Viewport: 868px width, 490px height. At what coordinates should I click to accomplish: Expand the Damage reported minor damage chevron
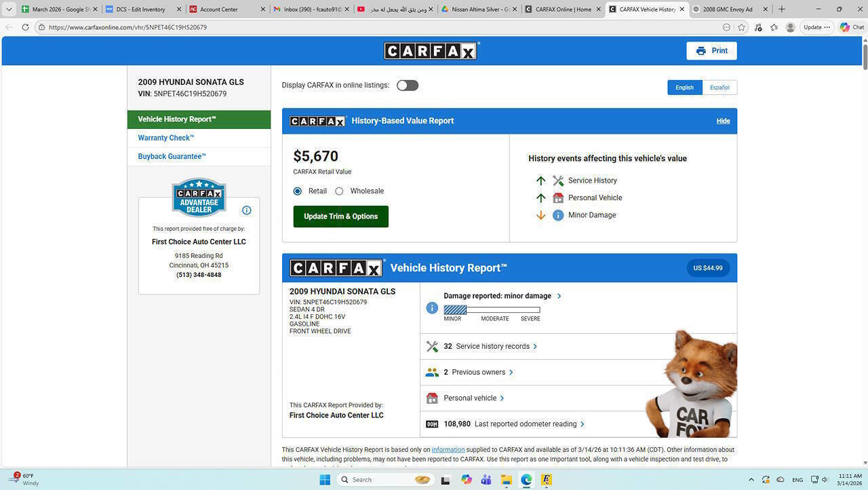point(559,296)
